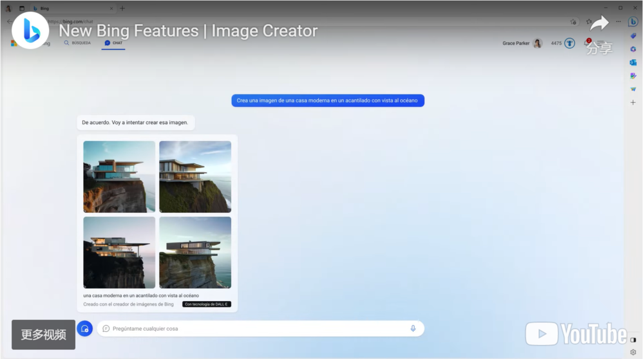The height and width of the screenshot is (359, 644).
Task: Open the Shopping tag sidebar icon
Action: click(x=633, y=36)
